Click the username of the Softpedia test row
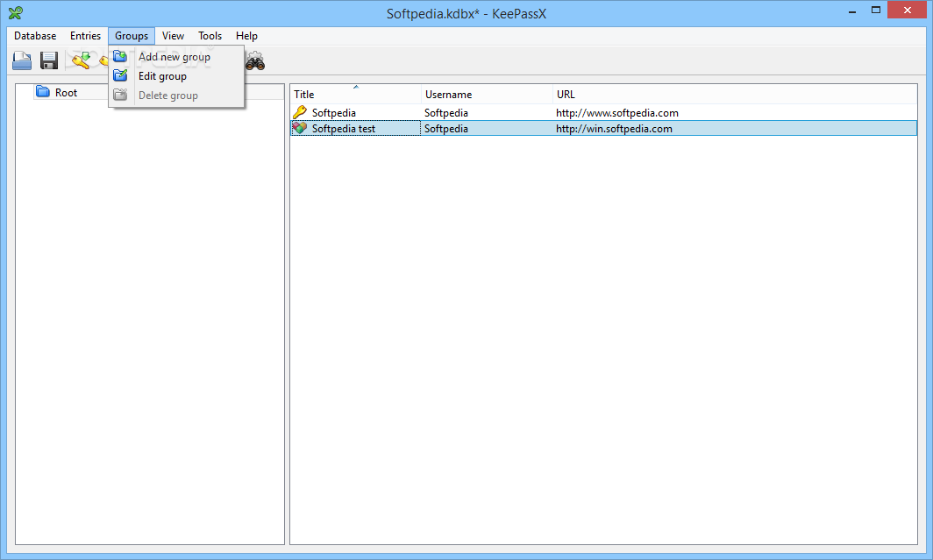This screenshot has height=560, width=933. pos(445,129)
